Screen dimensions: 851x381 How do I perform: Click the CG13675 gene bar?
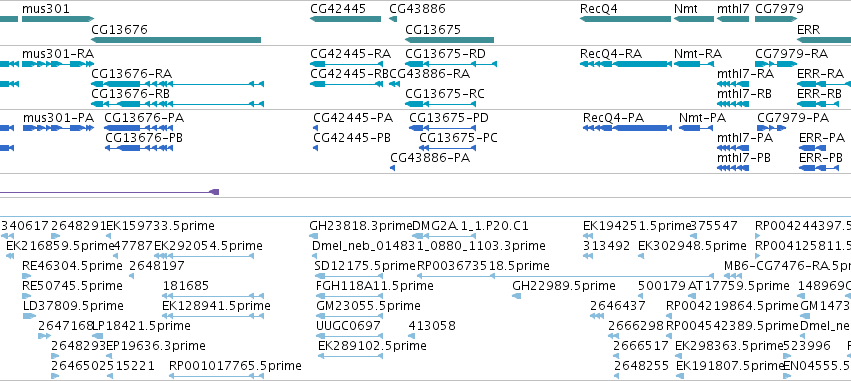click(449, 40)
